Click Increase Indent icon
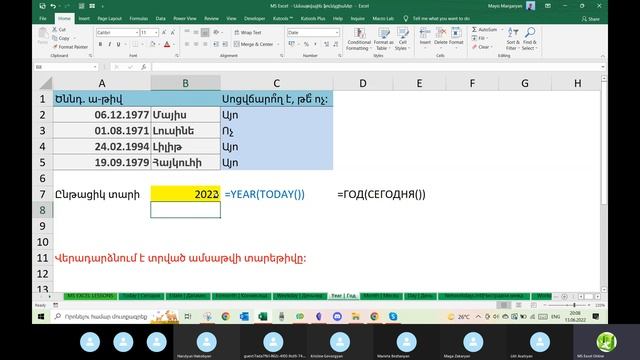The height and width of the screenshot is (360, 640). (x=224, y=44)
